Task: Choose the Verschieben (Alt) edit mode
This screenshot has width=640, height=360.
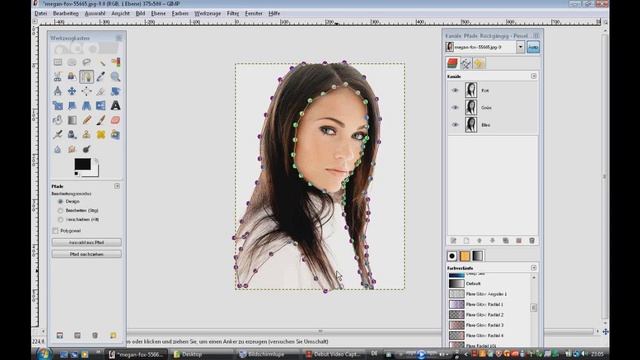Action: [60, 220]
